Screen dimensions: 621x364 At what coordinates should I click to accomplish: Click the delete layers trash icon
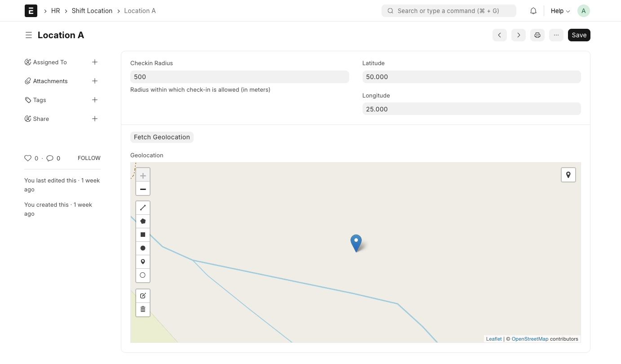tap(143, 309)
